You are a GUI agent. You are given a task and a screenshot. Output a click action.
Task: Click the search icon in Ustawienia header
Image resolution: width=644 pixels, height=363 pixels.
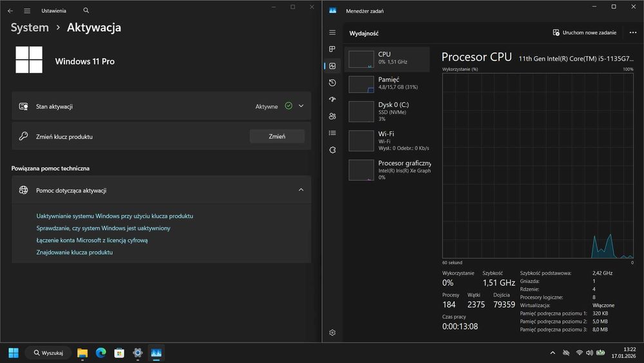coord(86,10)
